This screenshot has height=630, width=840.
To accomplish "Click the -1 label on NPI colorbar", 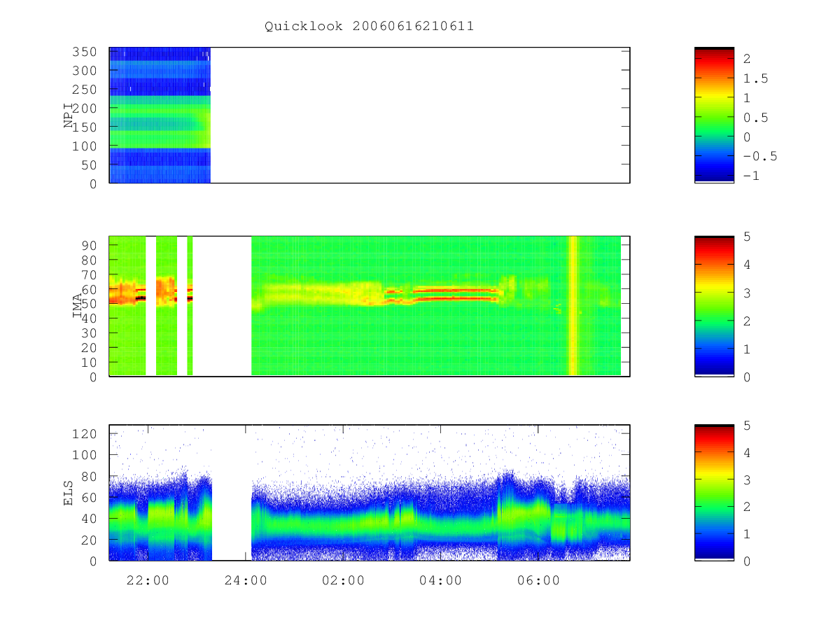I will coord(751,176).
